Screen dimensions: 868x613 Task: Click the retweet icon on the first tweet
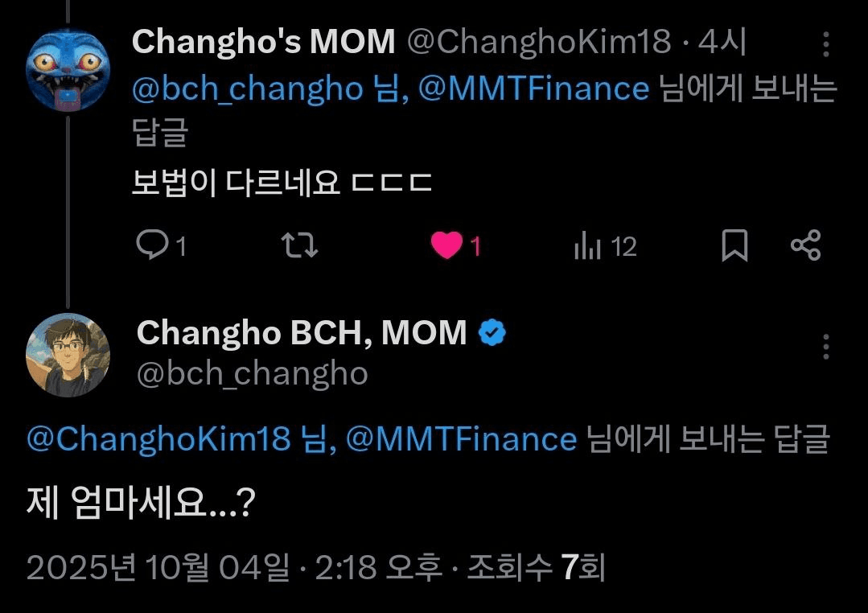302,245
